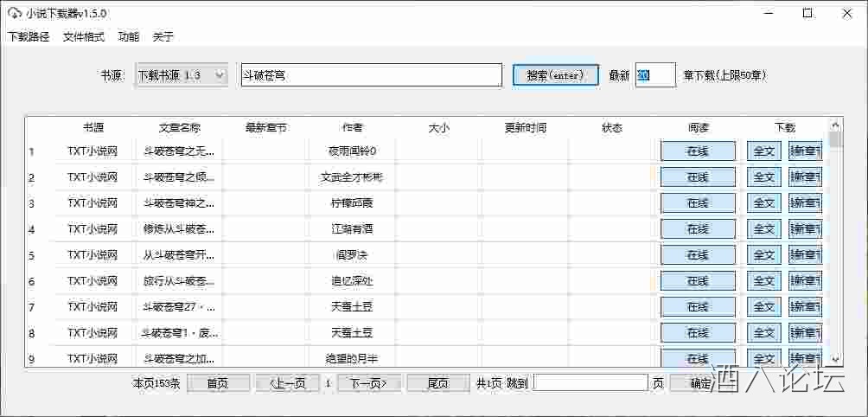Screen dimensions: 868x417
Task: Click the scroll down arrow of results table
Action: 835,359
